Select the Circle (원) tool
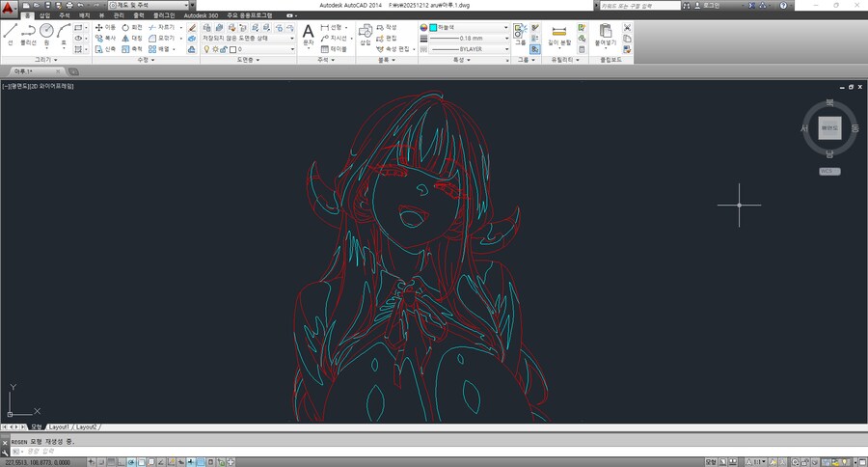 point(46,34)
